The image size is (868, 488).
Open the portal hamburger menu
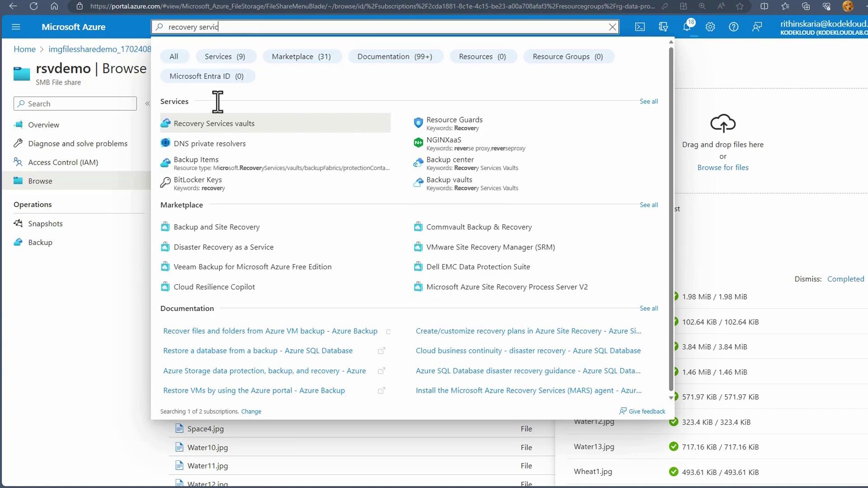[16, 27]
